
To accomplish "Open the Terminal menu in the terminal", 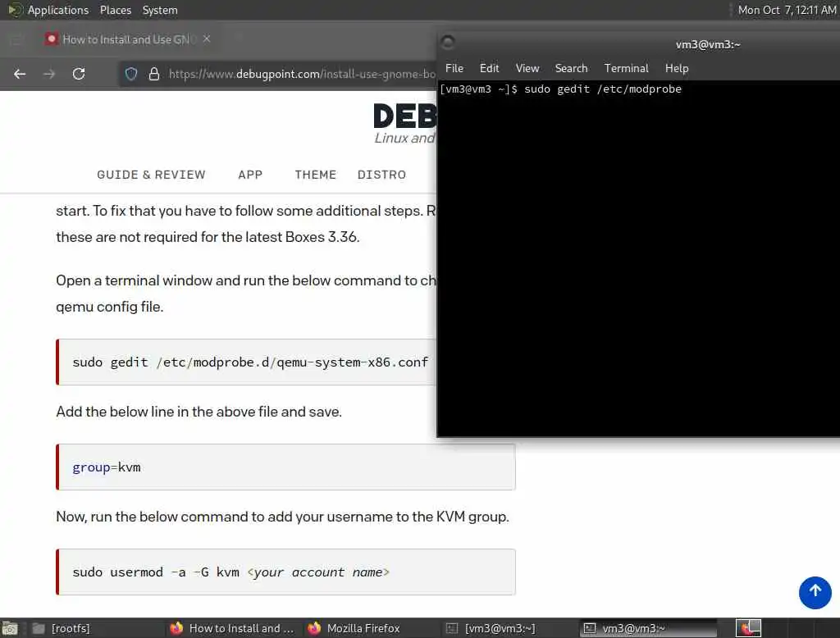I will coord(626,68).
